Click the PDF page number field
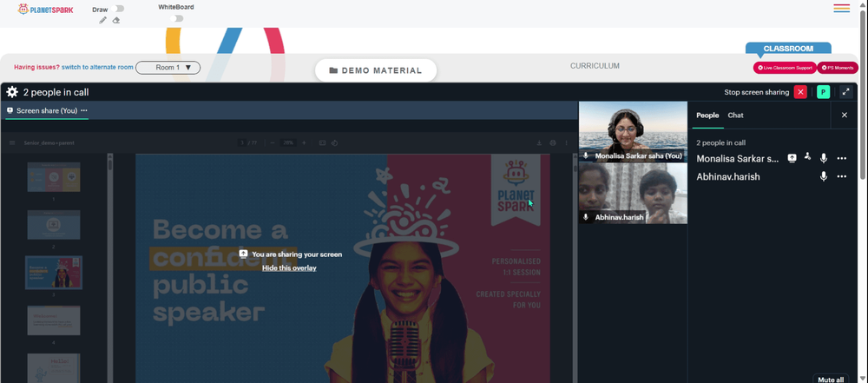 pos(242,143)
